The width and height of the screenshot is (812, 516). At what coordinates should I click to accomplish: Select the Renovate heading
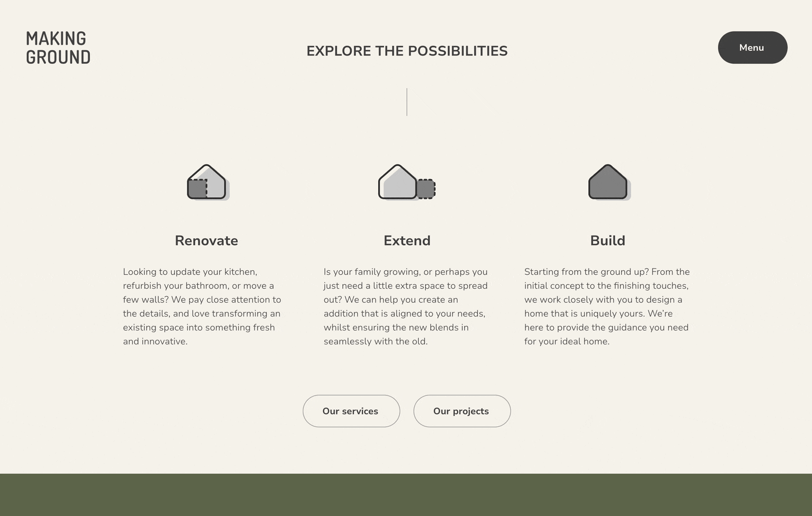click(x=206, y=241)
